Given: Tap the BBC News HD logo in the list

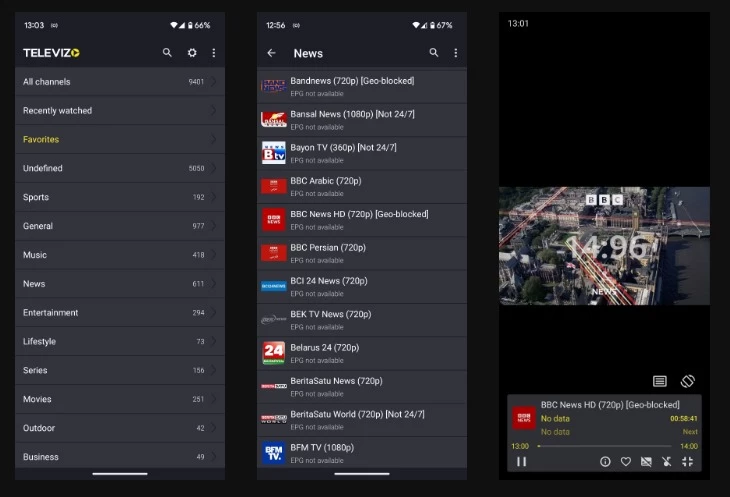Looking at the screenshot, I should coord(273,220).
